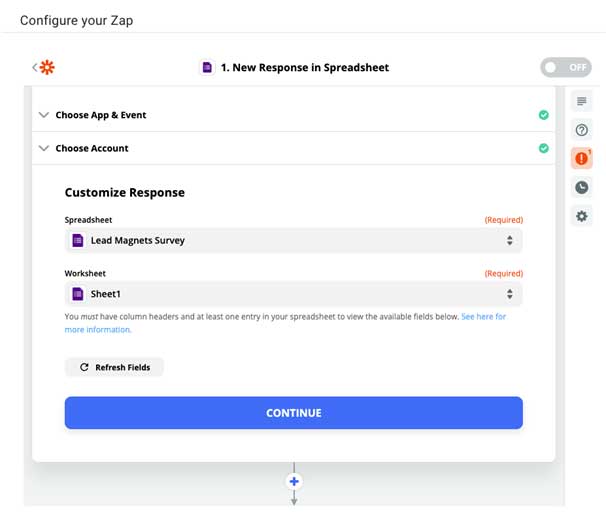Click the blue plus add step icon
This screenshot has width=606, height=520.
coord(294,481)
